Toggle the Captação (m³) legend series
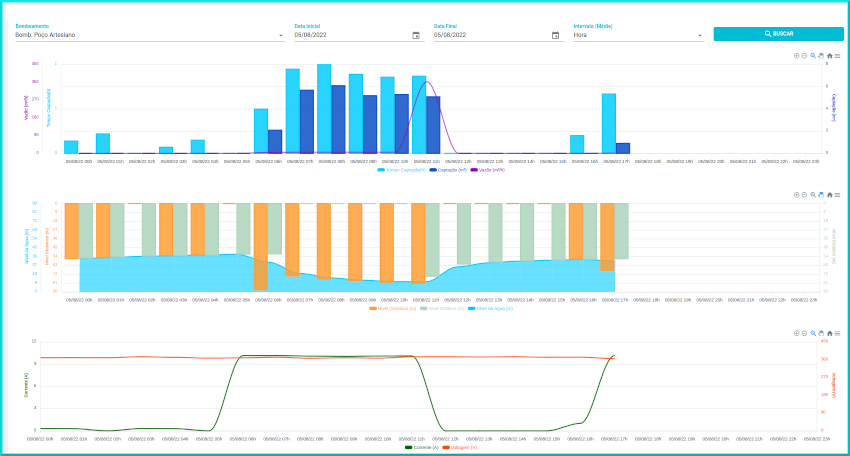Viewport: 850px width, 456px height. pos(448,170)
